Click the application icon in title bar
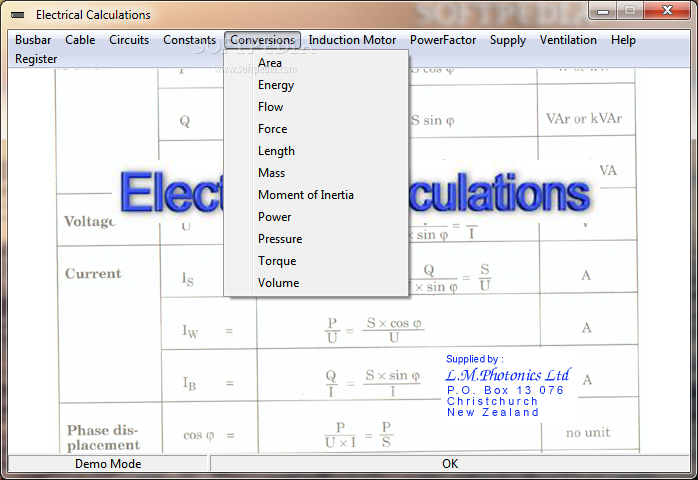This screenshot has width=698, height=480. coord(18,15)
